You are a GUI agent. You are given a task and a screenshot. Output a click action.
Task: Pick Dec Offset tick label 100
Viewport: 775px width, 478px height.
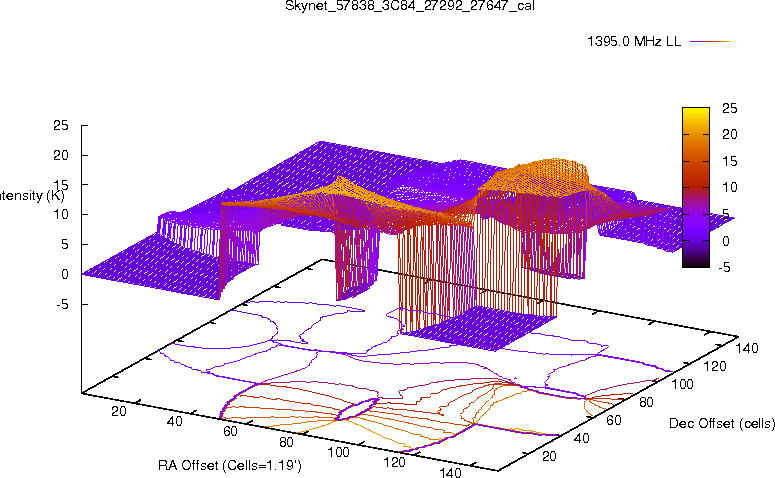point(682,384)
